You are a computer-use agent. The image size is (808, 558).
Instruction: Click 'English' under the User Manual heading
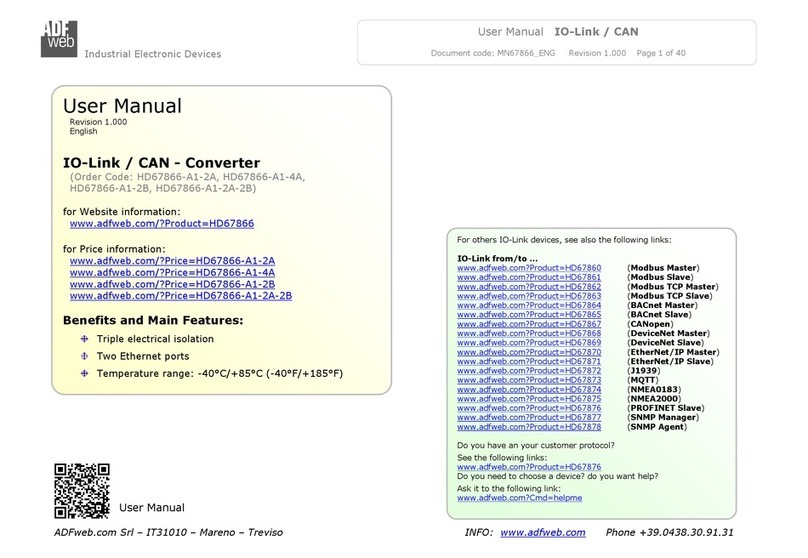(x=83, y=131)
